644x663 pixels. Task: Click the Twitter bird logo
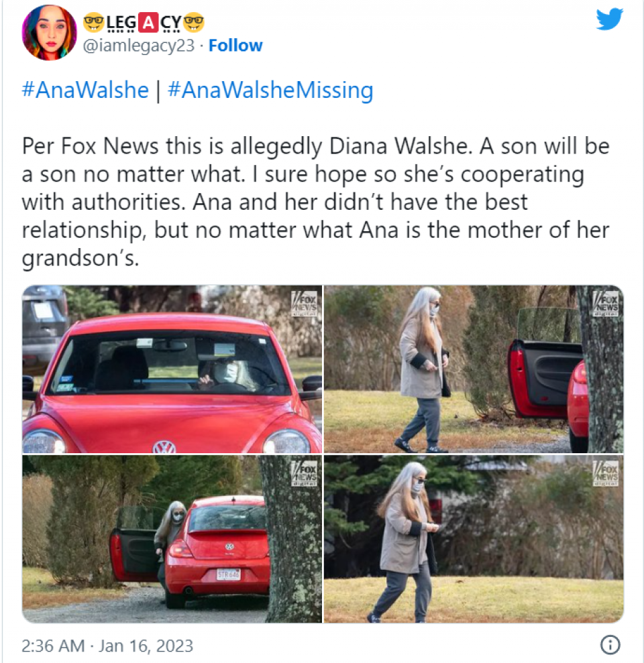pyautogui.click(x=609, y=19)
